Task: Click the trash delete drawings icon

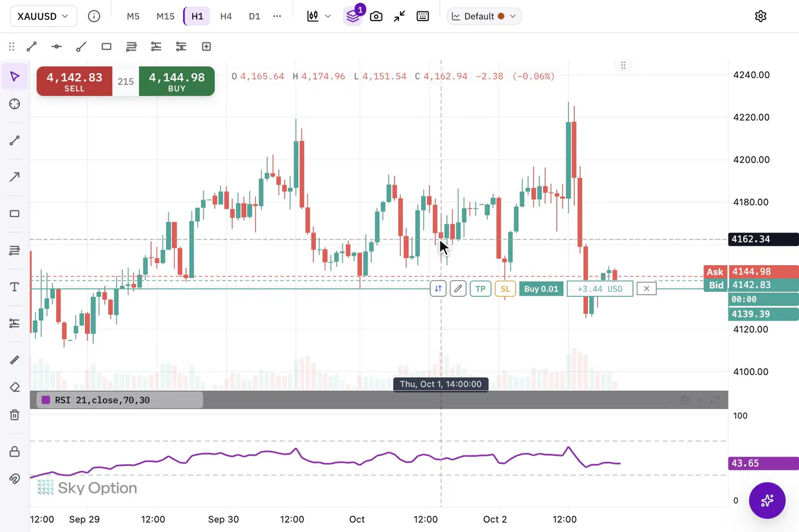Action: 15,415
